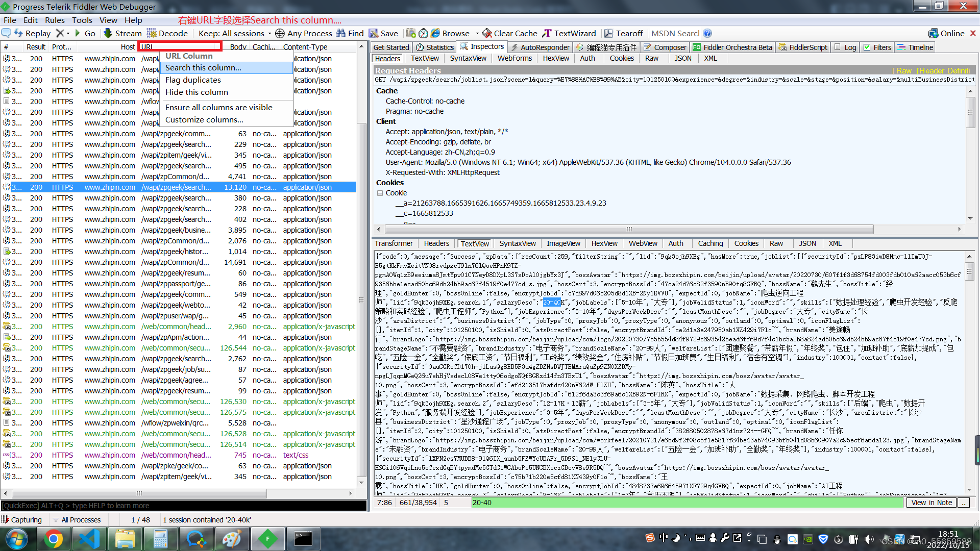Choose 'Flag duplicates' from context menu
The image size is (980, 551).
pyautogui.click(x=227, y=80)
